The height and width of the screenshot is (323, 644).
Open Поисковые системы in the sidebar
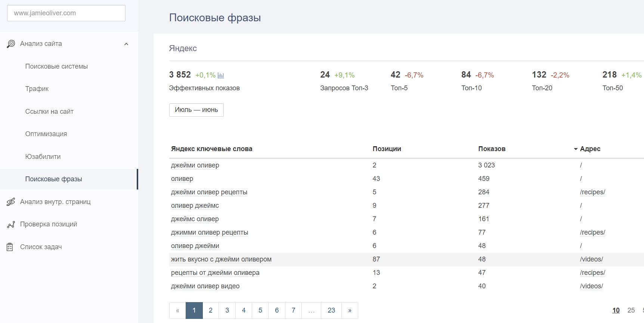tap(56, 66)
